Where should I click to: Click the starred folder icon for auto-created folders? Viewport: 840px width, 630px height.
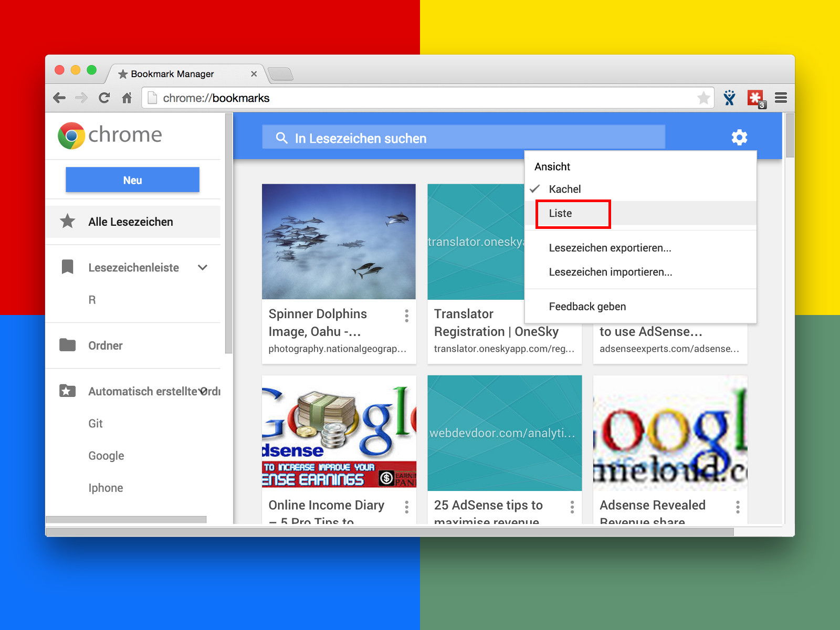(67, 391)
